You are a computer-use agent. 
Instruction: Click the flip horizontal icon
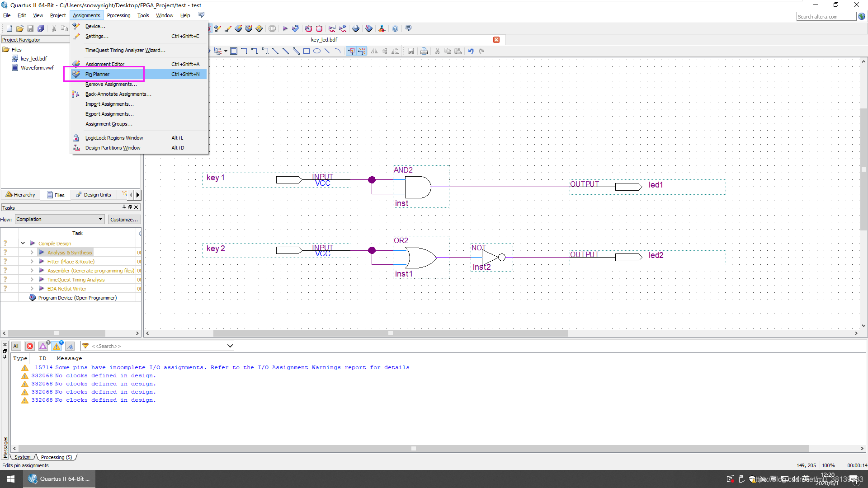[374, 51]
